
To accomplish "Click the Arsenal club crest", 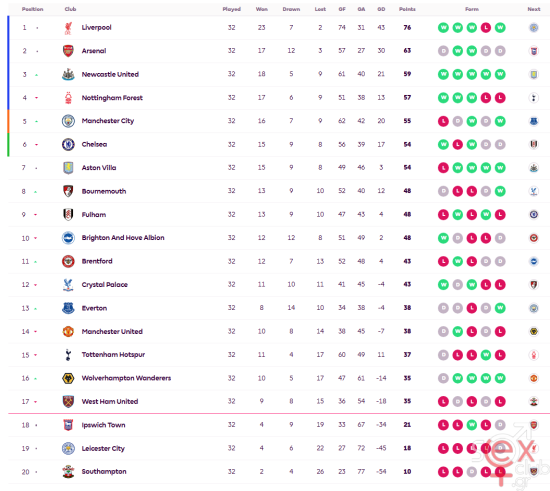I will [x=68, y=51].
